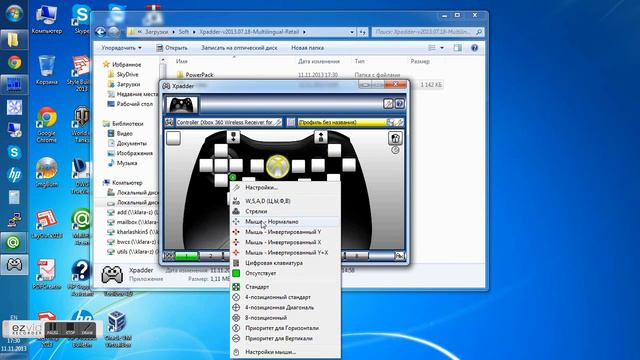Open the Упорядочить dropdown in Explorer

click(122, 48)
